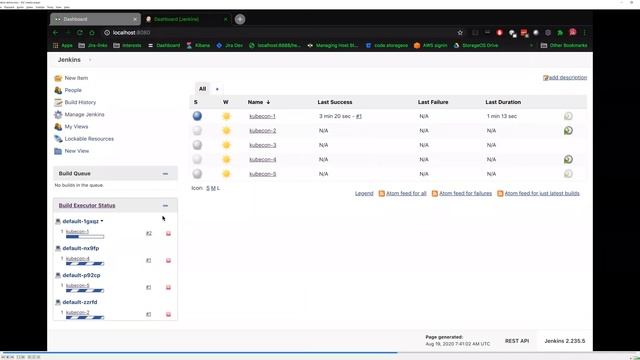
Task: Open a new browser tab
Action: (240, 19)
